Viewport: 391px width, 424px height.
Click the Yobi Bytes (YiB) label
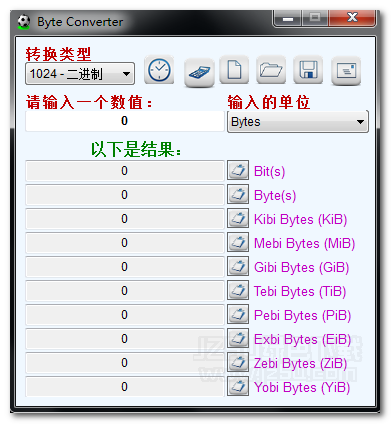[x=302, y=388]
